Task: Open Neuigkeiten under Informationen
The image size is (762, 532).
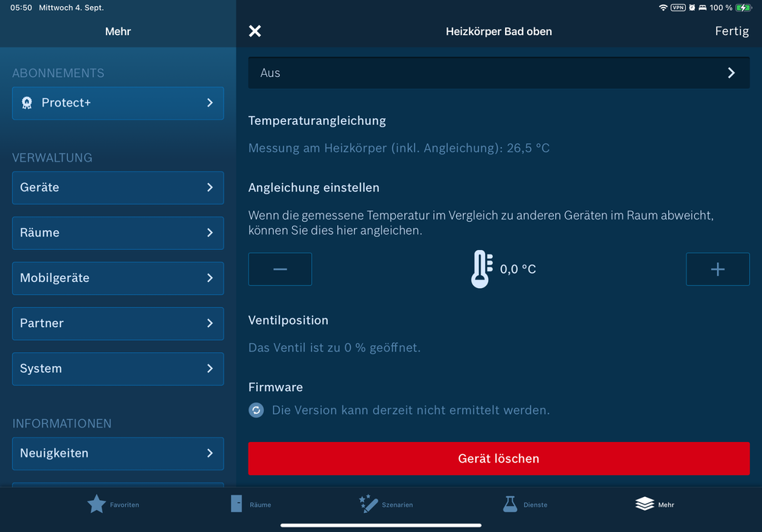Action: (x=118, y=453)
